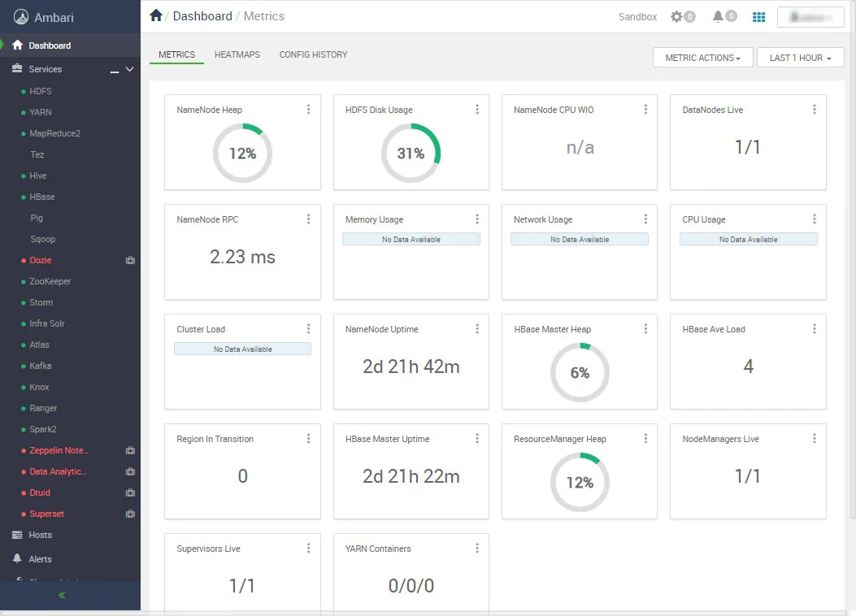The height and width of the screenshot is (616, 856).
Task: Open the Oozie maintenance mode icon
Action: 131,260
